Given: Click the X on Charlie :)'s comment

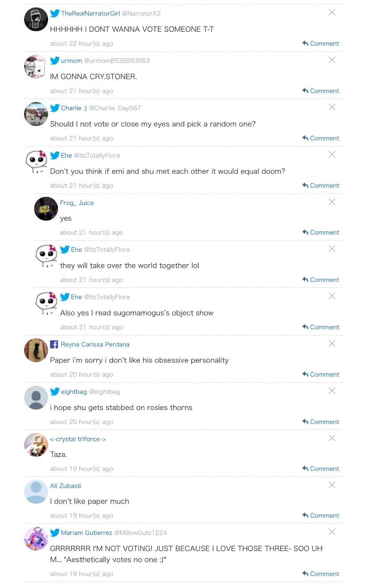Looking at the screenshot, I should [x=332, y=107].
